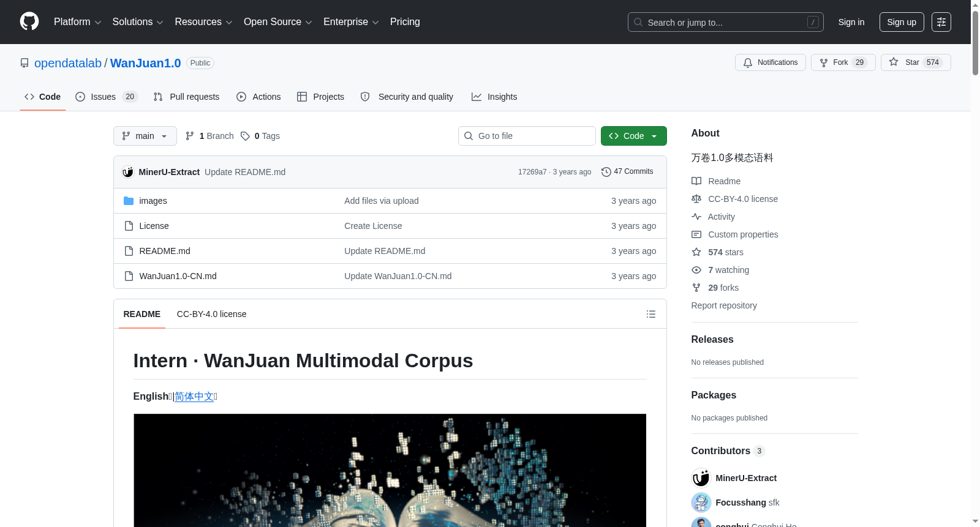The width and height of the screenshot is (980, 527).
Task: Open Focusshang contributor avatar
Action: click(x=701, y=503)
